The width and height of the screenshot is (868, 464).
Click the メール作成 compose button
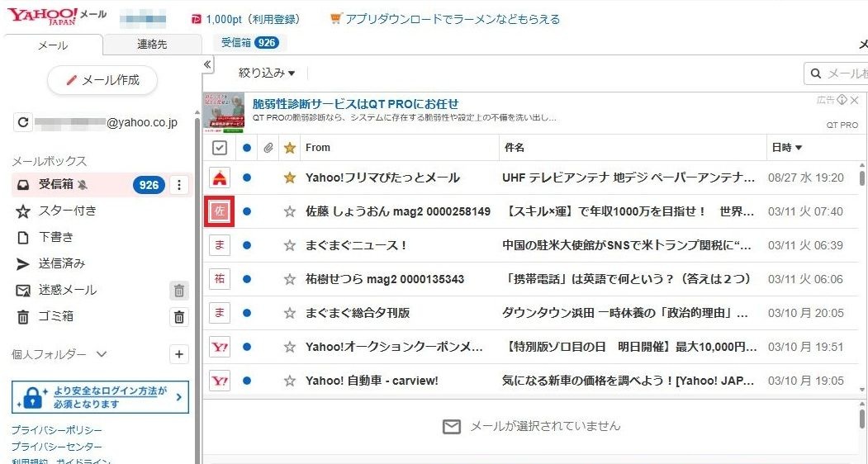pos(102,80)
